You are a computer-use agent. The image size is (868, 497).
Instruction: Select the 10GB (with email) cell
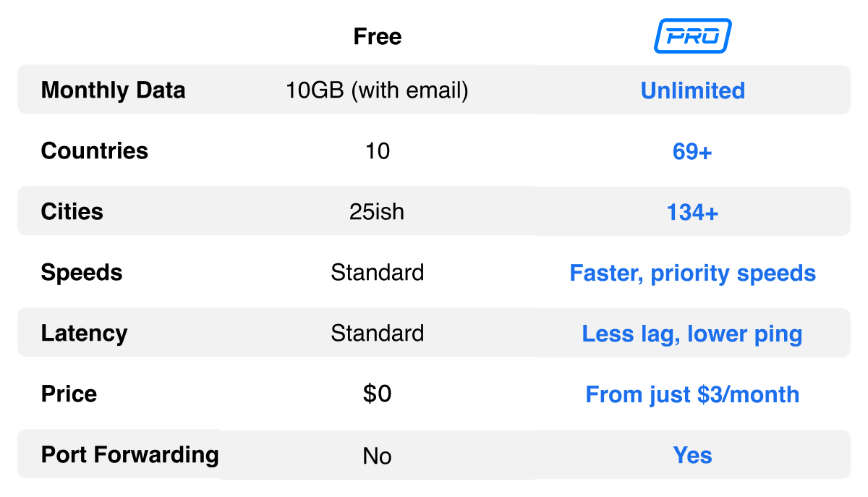pyautogui.click(x=378, y=90)
